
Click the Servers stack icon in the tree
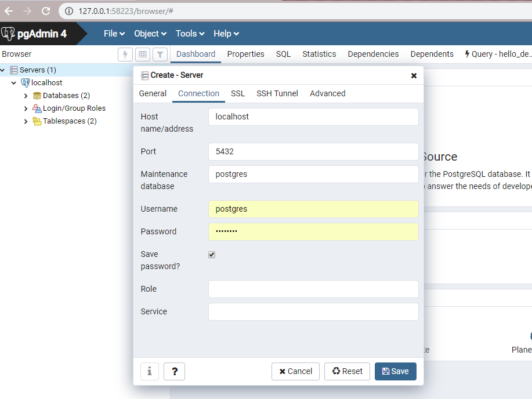click(13, 70)
